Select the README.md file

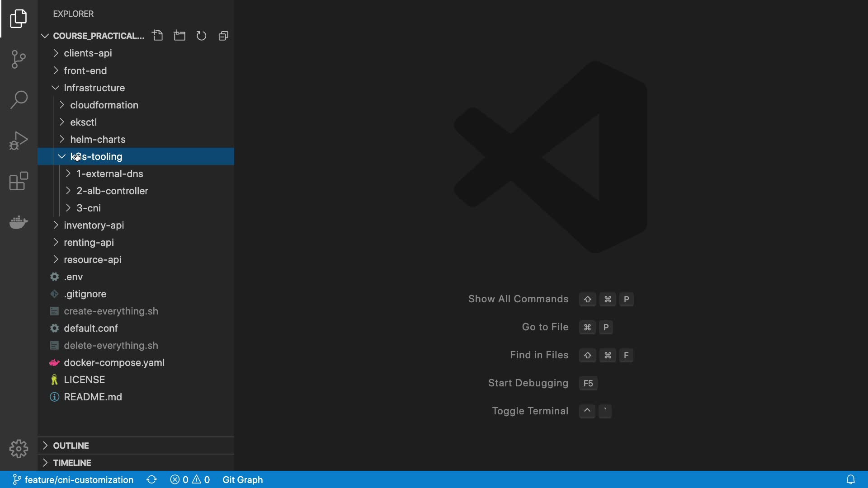point(93,397)
